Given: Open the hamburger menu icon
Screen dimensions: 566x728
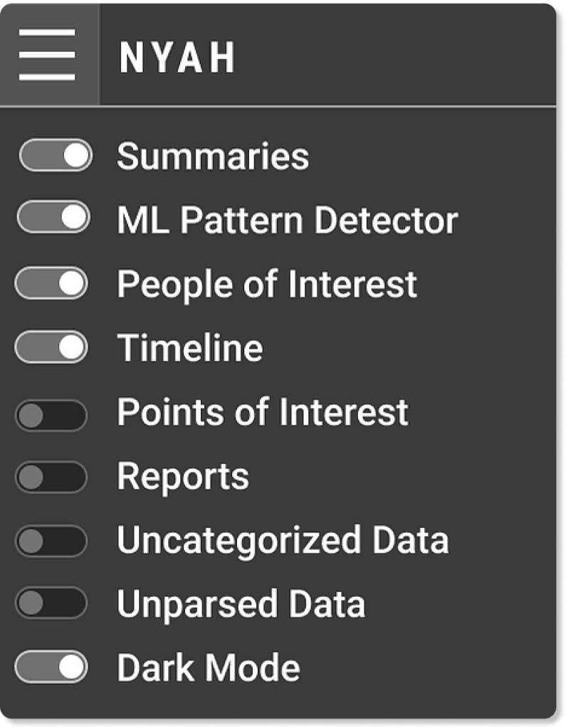Looking at the screenshot, I should 47,54.
